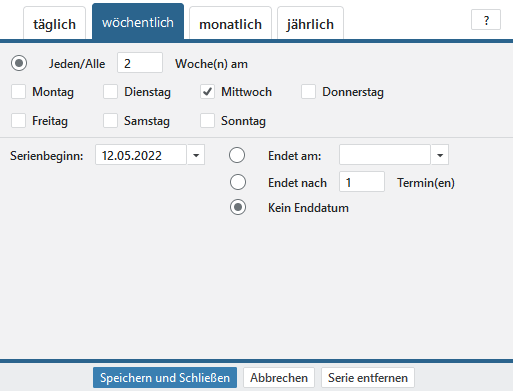Tick the Donnerstag checkbox
The width and height of the screenshot is (513, 391).
pyautogui.click(x=308, y=92)
